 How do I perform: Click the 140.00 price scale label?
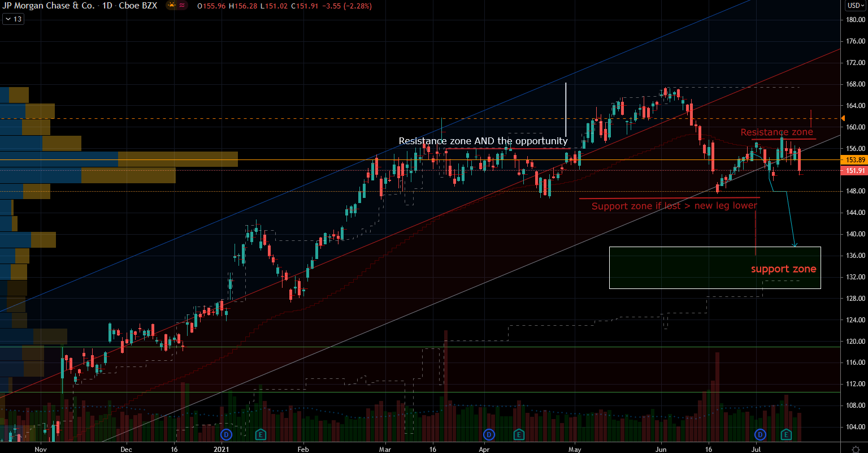point(856,234)
